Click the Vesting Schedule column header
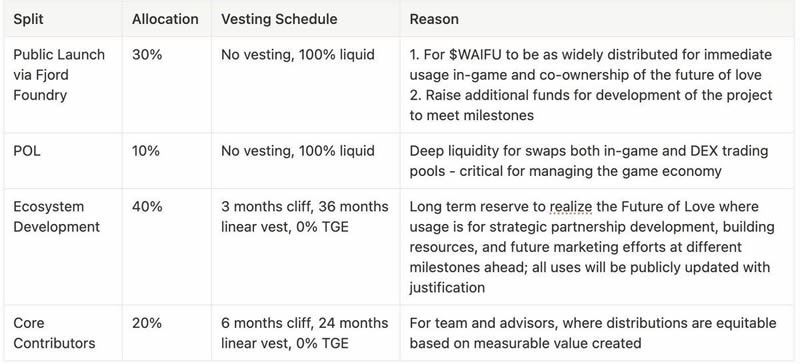 coord(279,19)
